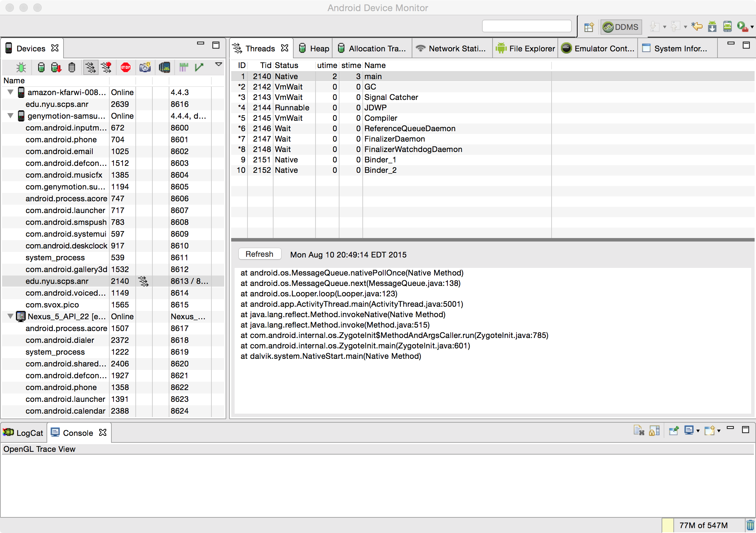This screenshot has width=756, height=533.
Task: Open the Emulator Control tab
Action: click(x=598, y=49)
